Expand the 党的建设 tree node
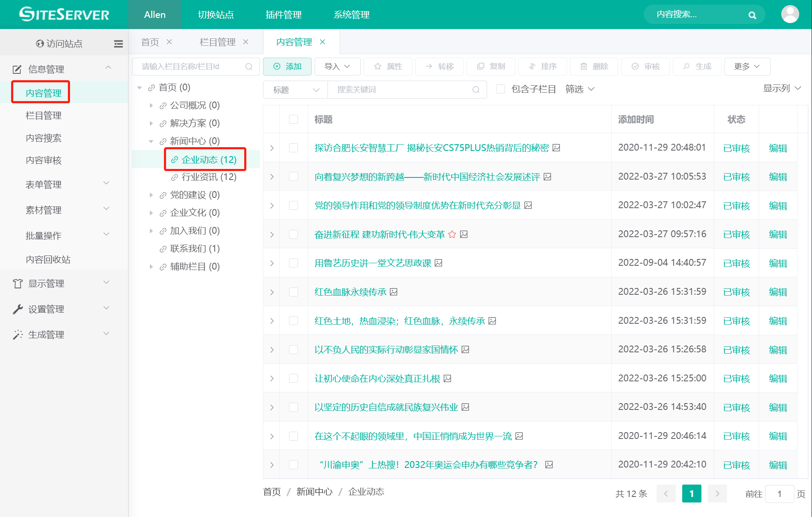Viewport: 812px width, 517px height. click(x=152, y=195)
